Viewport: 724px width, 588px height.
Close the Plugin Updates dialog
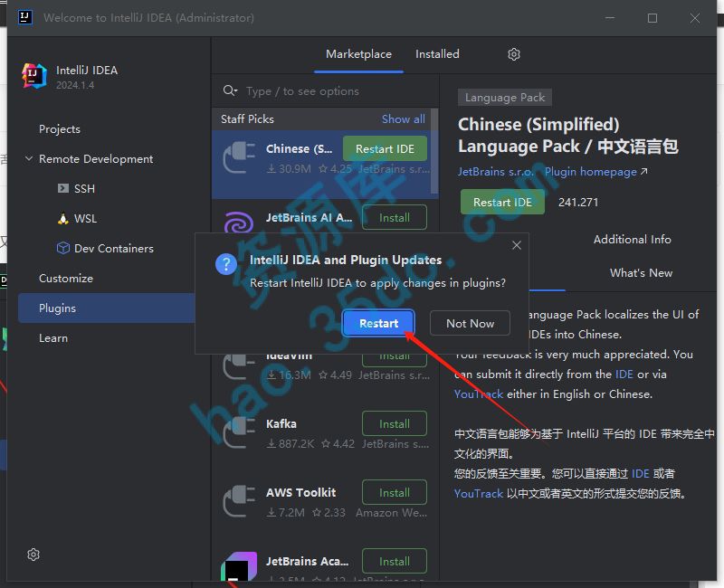tap(516, 245)
